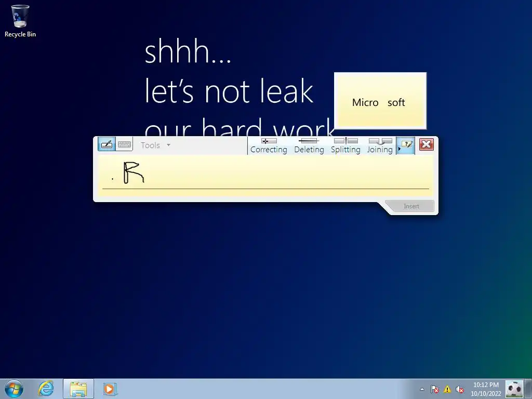The height and width of the screenshot is (399, 532).
Task: Click the disabled Insert button
Action: 411,206
